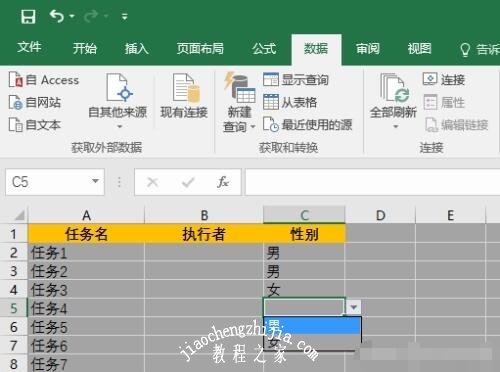
Task: Click into the Name Box showing C5
Action: pyautogui.click(x=47, y=182)
